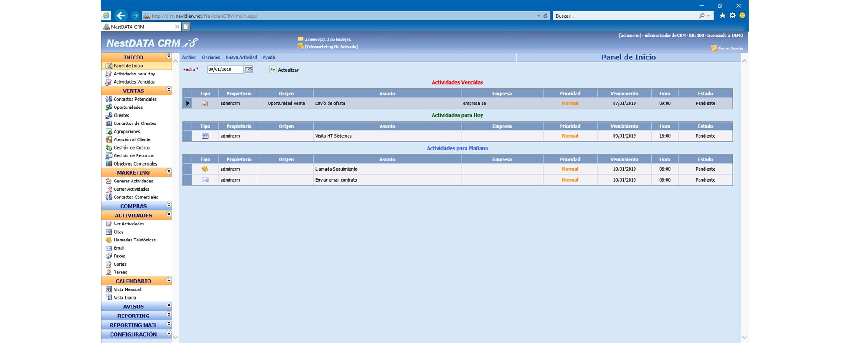Click the Cerrar Sesión logout icon
Screen dimensions: 868x343
(714, 48)
